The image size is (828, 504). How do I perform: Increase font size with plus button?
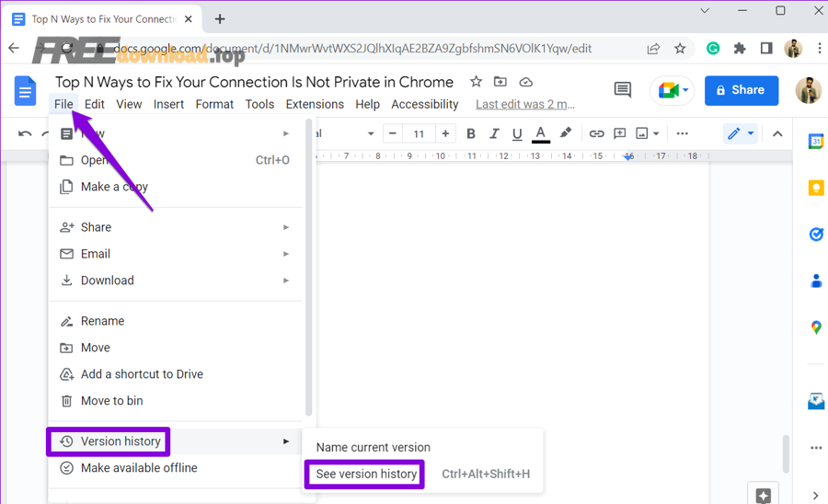tap(445, 133)
